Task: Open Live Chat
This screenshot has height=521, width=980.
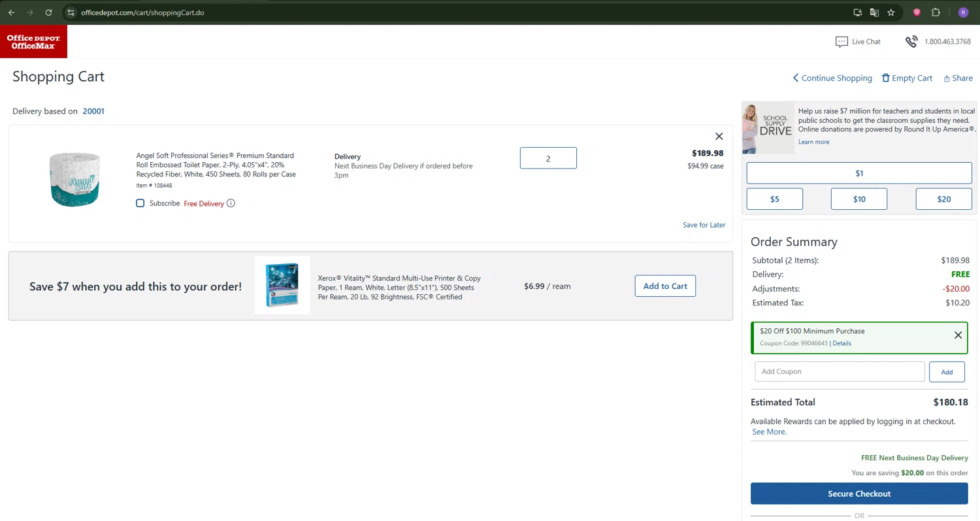Action: click(x=858, y=42)
